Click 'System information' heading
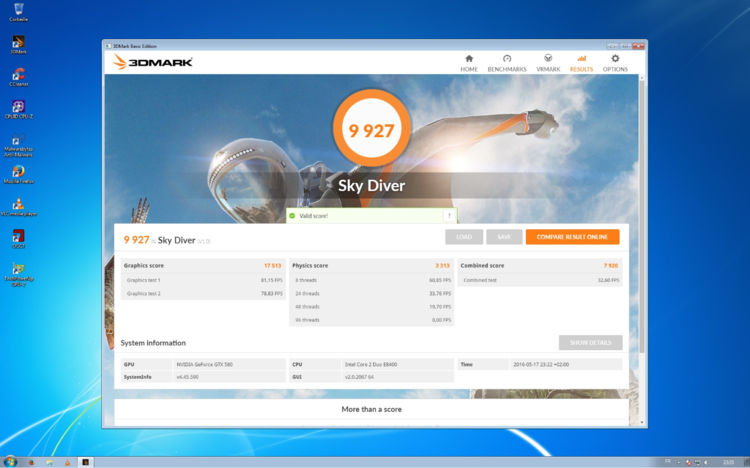 (153, 343)
